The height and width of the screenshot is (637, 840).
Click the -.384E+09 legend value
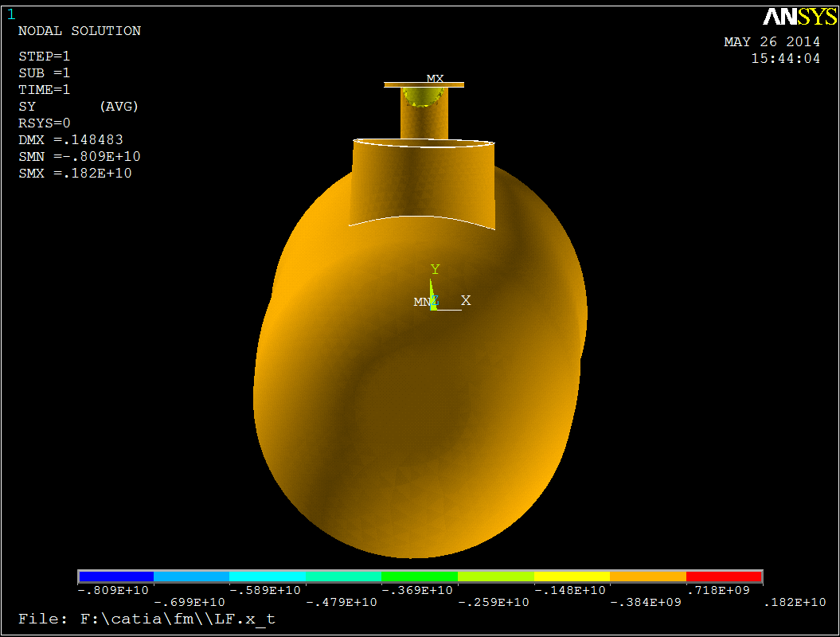(x=646, y=603)
